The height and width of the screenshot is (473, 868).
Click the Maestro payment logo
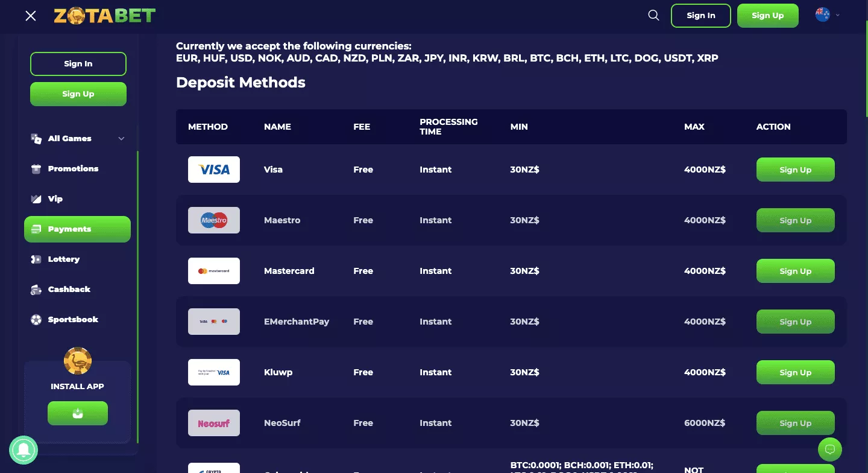pos(214,220)
